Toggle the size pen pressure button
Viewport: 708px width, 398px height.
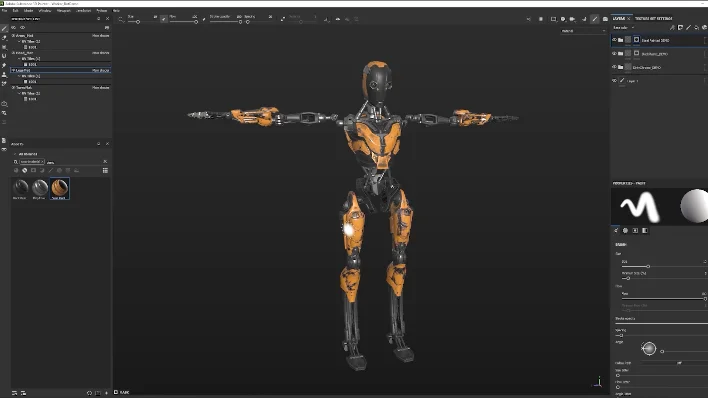[x=163, y=19]
